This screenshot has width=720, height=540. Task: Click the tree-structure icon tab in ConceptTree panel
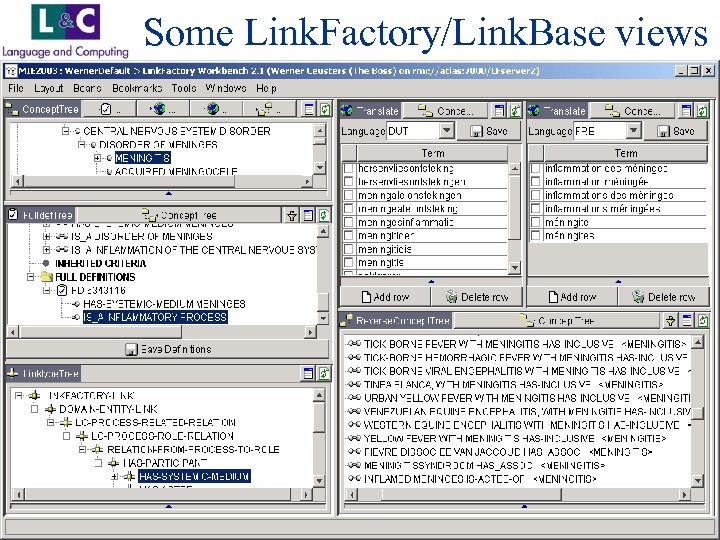[269, 109]
